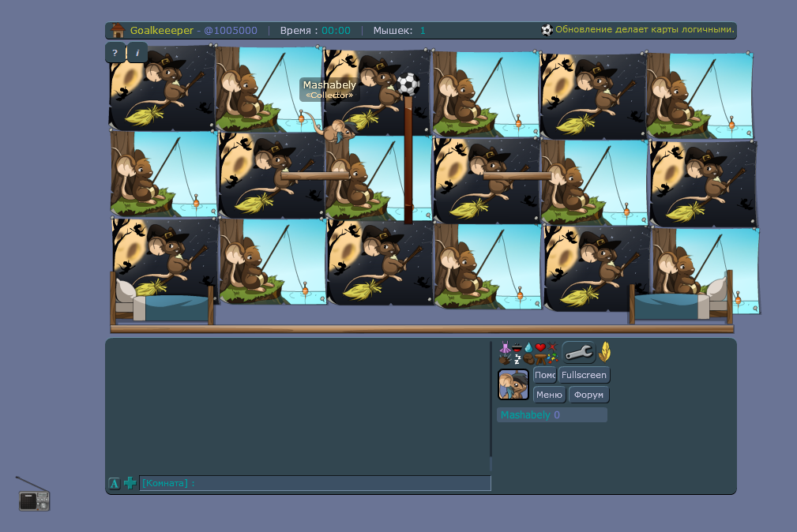Click the soccer ball news icon
Viewport: 797px width, 532px height.
[x=547, y=30]
